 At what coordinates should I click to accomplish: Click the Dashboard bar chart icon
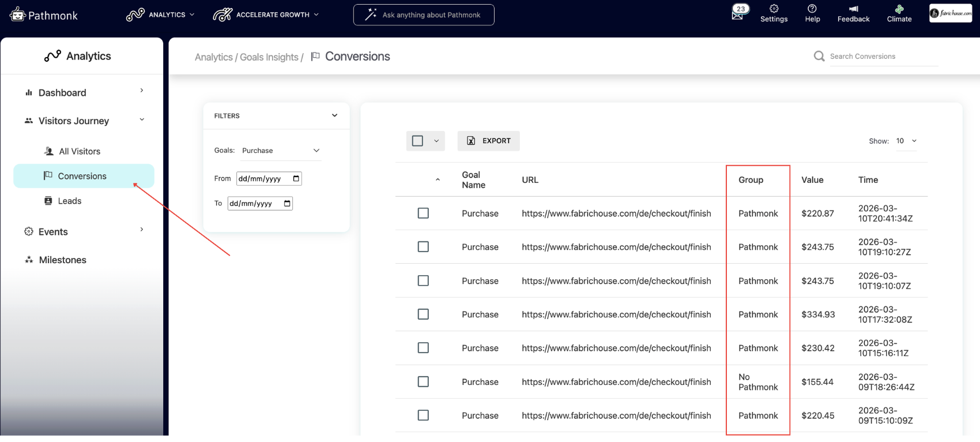29,92
